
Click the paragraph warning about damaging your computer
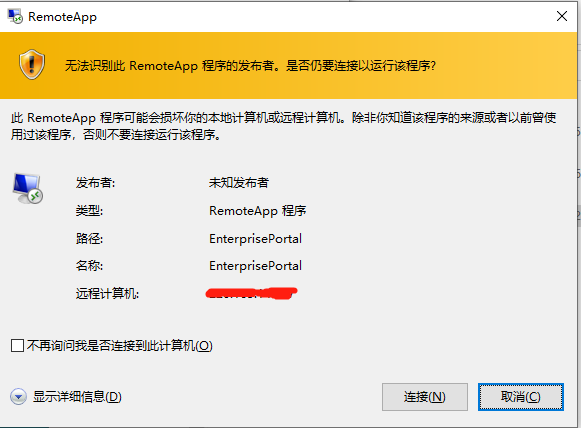(x=283, y=126)
